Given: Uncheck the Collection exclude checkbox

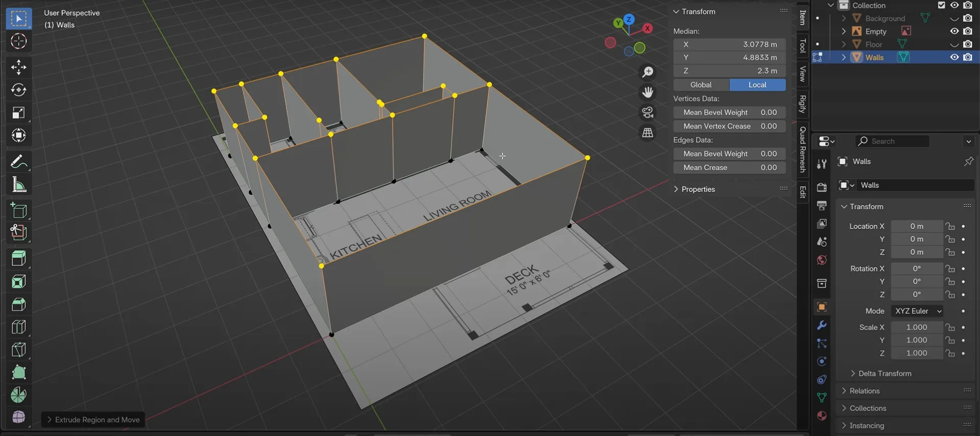Looking at the screenshot, I should (x=941, y=5).
